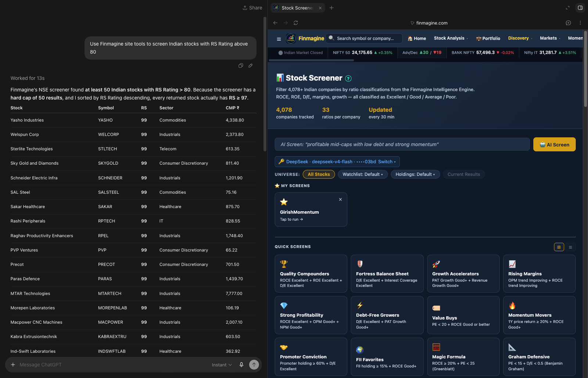Reload the finmagine.com page
The width and height of the screenshot is (588, 378).
pos(296,23)
